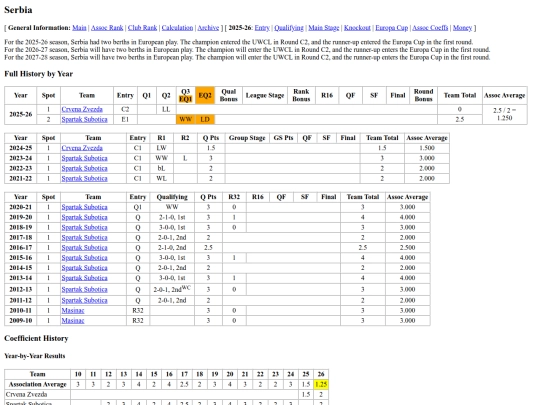Open the Money link
This screenshot has height=405, width=540.
462,28
